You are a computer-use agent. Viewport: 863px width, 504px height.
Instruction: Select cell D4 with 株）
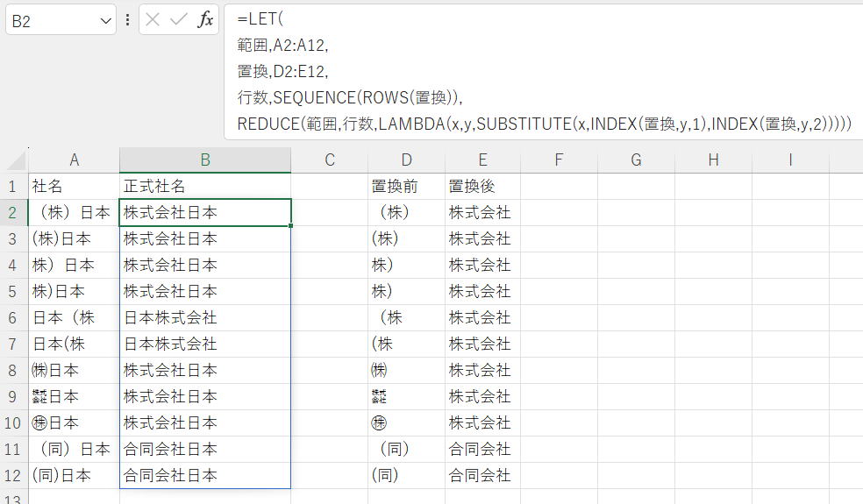(x=406, y=266)
